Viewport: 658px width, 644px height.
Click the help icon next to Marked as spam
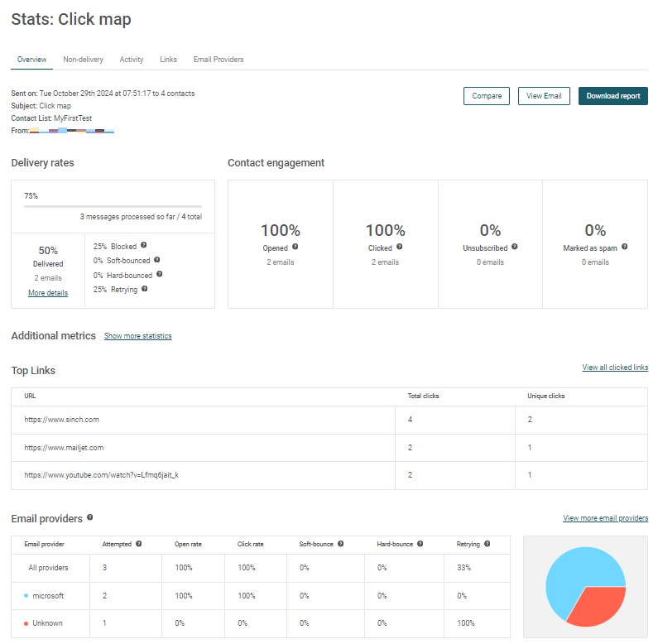(x=625, y=247)
